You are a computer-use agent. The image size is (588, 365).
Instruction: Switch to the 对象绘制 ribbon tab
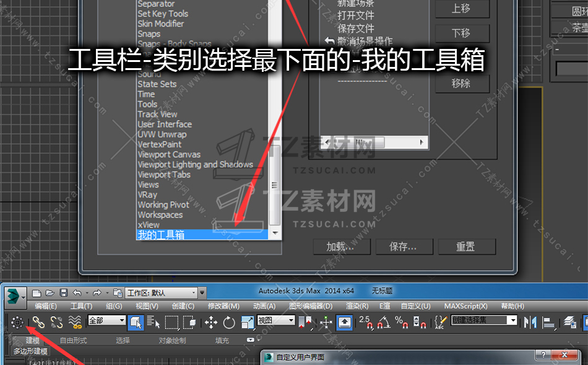tap(172, 340)
